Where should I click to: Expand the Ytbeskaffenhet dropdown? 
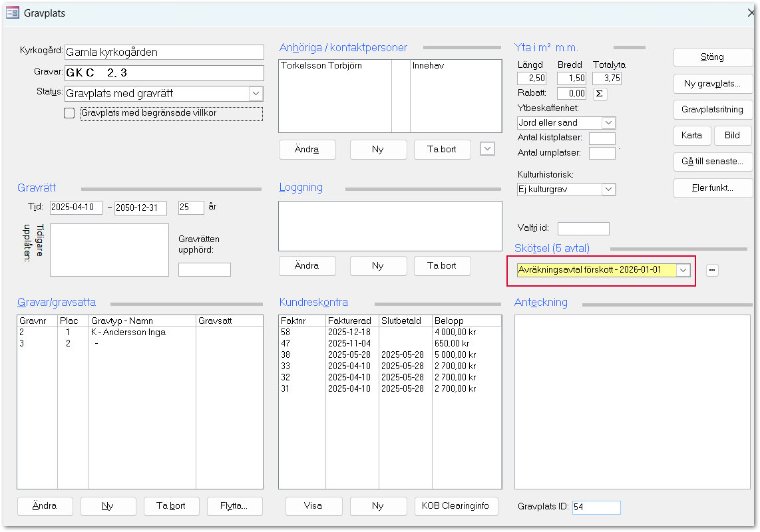608,123
